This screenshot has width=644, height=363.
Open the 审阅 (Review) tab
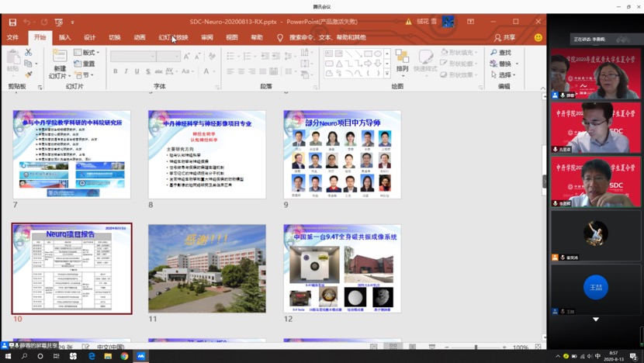coord(207,37)
